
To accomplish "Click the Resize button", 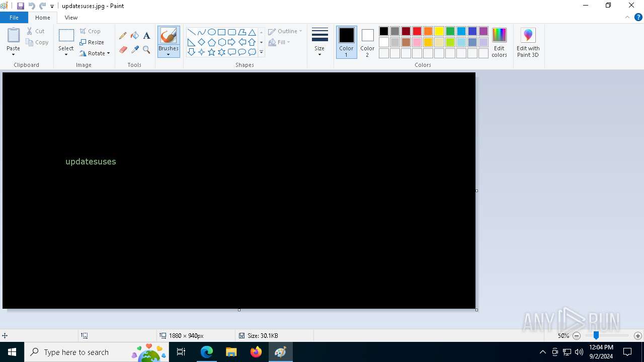I will pyautogui.click(x=92, y=42).
